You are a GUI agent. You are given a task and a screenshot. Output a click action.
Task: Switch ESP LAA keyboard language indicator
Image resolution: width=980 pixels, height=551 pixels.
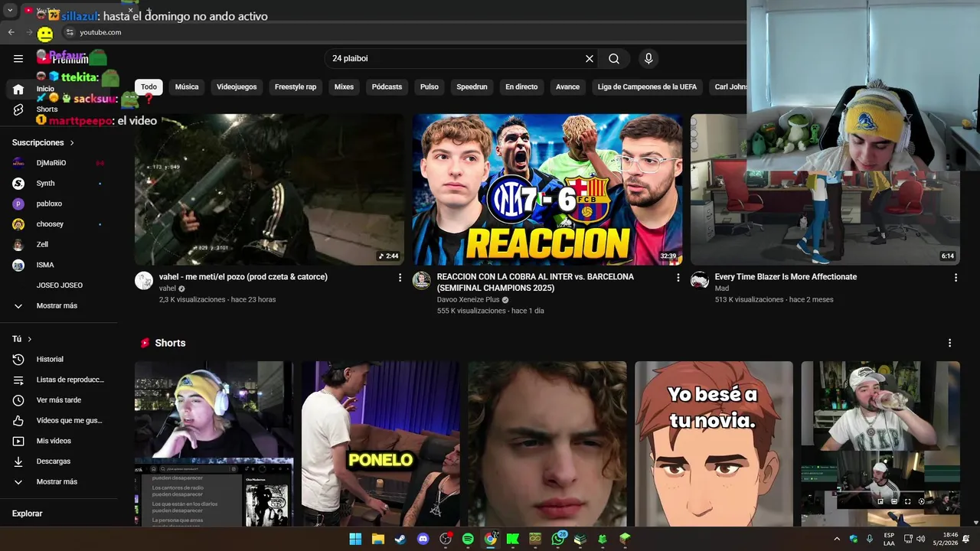point(889,539)
